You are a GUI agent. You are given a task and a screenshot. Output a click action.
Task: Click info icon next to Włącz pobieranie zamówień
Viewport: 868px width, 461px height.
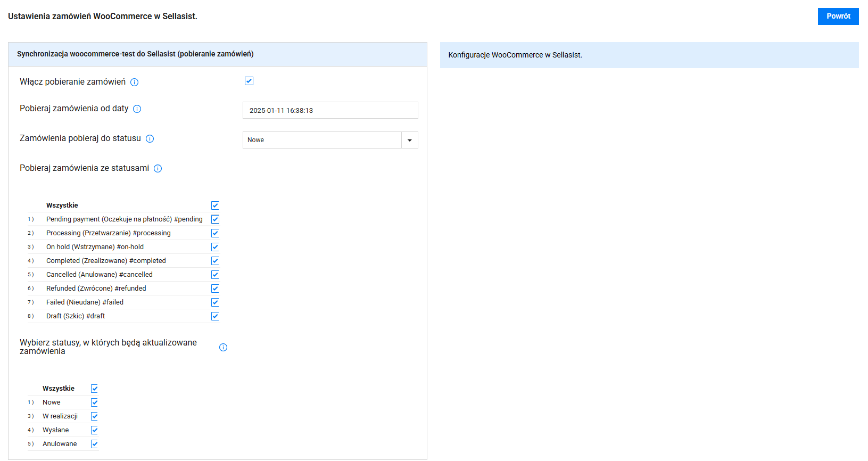pos(135,82)
